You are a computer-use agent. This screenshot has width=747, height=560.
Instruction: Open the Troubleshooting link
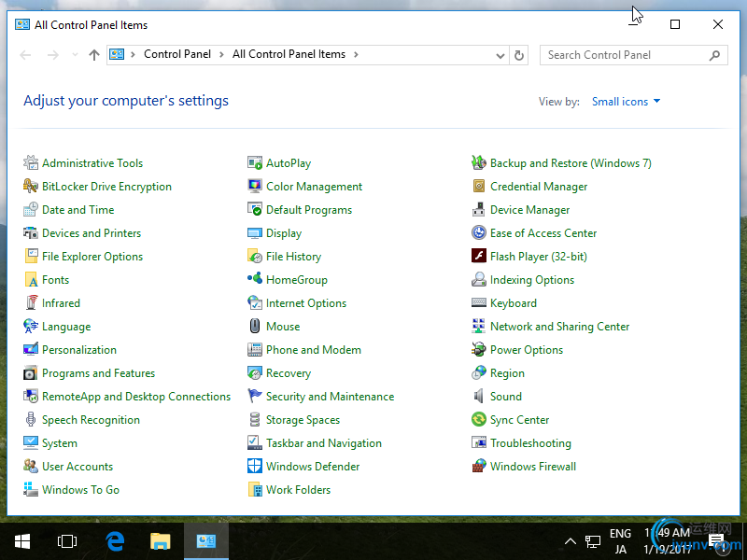point(530,443)
